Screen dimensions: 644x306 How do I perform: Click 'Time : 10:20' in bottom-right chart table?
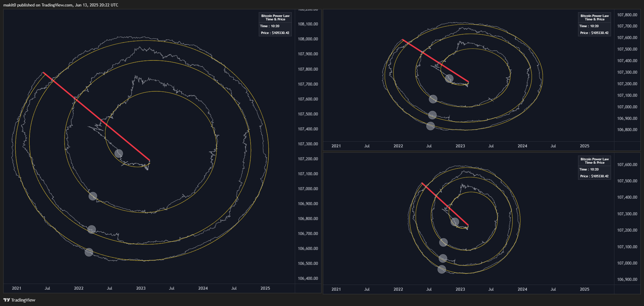589,169
